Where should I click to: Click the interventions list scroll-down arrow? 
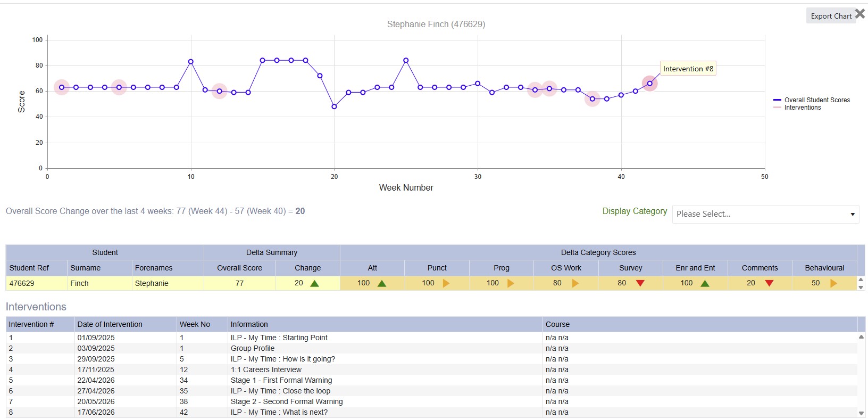point(861,413)
